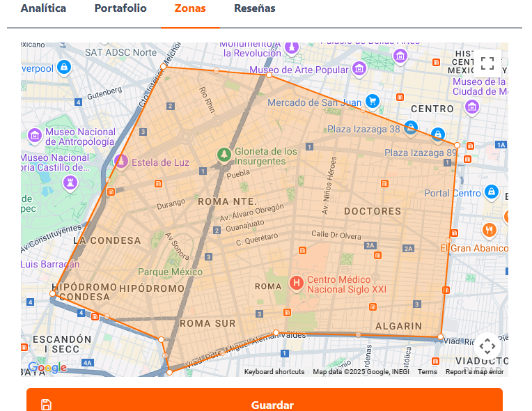The width and height of the screenshot is (532, 411).
Task: Select polygon vertex below Museo de Arte Popular label
Action: pos(269,75)
